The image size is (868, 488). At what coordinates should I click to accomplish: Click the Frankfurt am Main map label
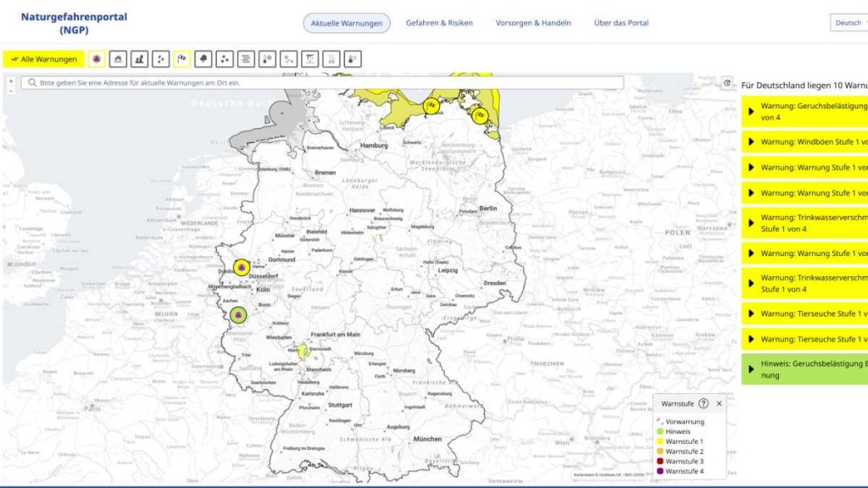pyautogui.click(x=336, y=334)
